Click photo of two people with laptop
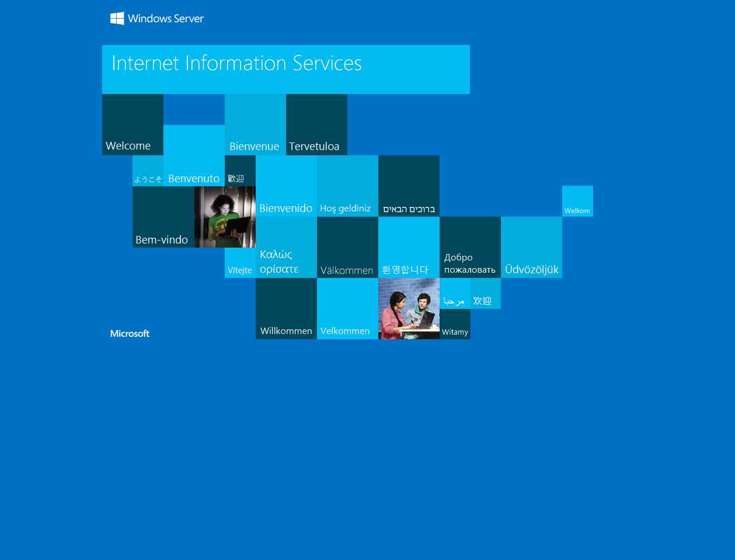The image size is (735, 560). point(409,308)
